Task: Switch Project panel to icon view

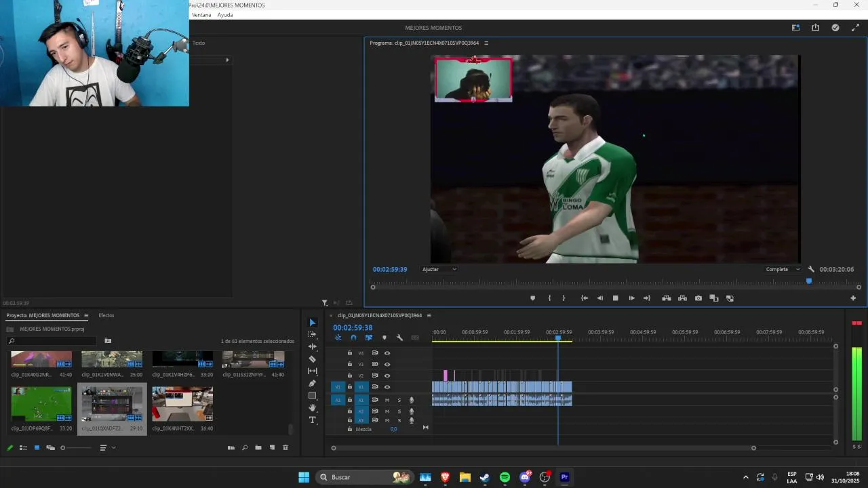Action: click(x=37, y=448)
